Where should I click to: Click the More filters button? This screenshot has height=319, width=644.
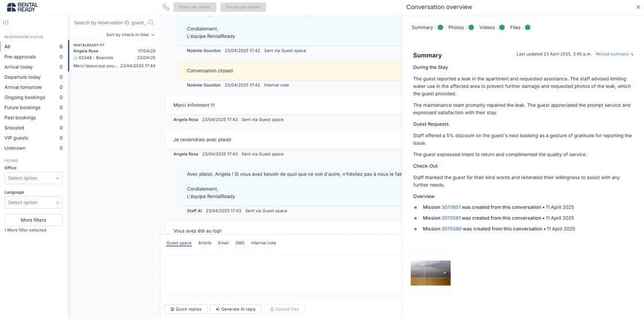click(x=33, y=220)
